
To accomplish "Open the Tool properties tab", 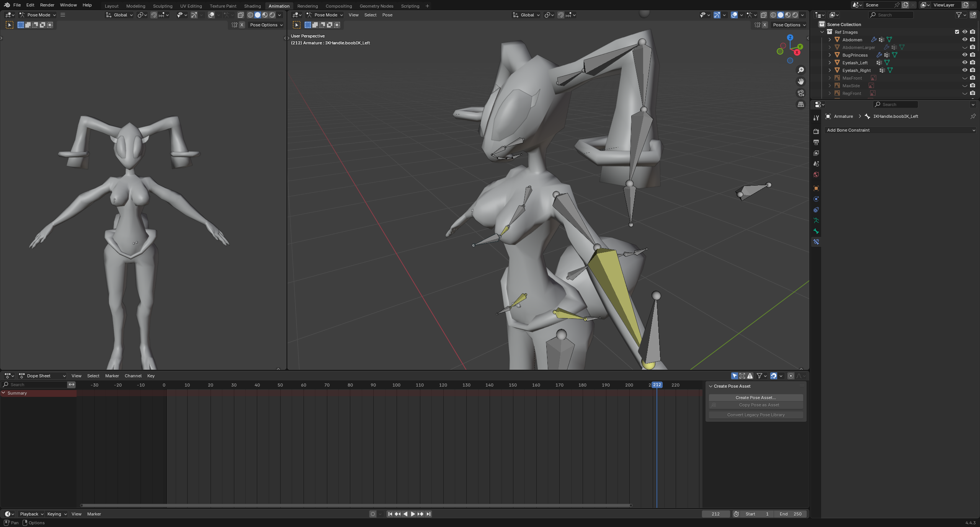I will pos(816,118).
